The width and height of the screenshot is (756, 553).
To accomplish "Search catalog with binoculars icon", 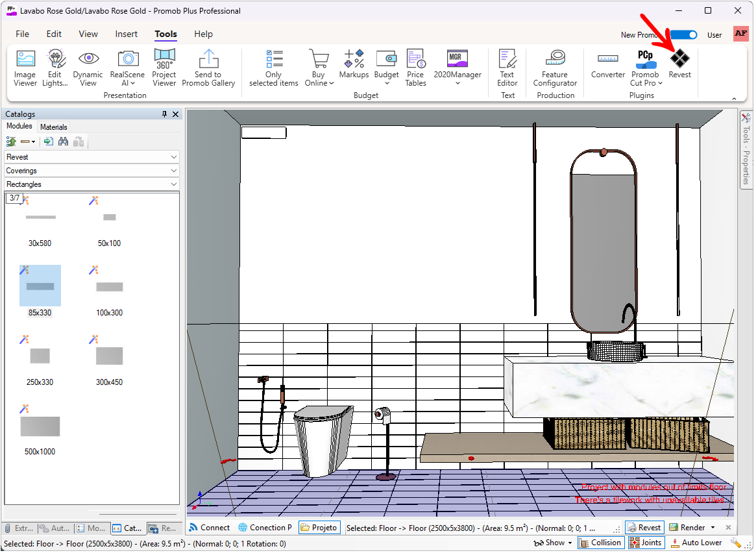I will (x=63, y=141).
